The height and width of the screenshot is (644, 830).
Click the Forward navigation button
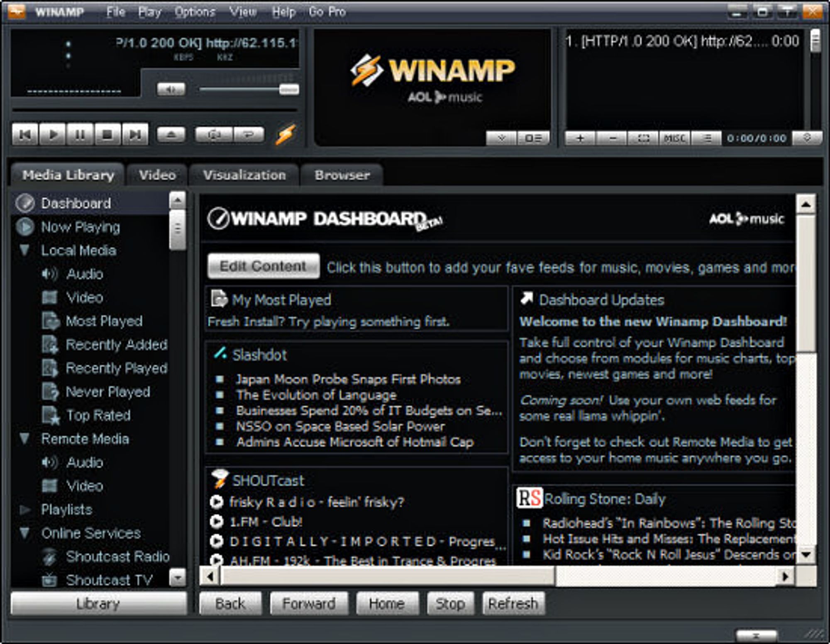pos(309,604)
